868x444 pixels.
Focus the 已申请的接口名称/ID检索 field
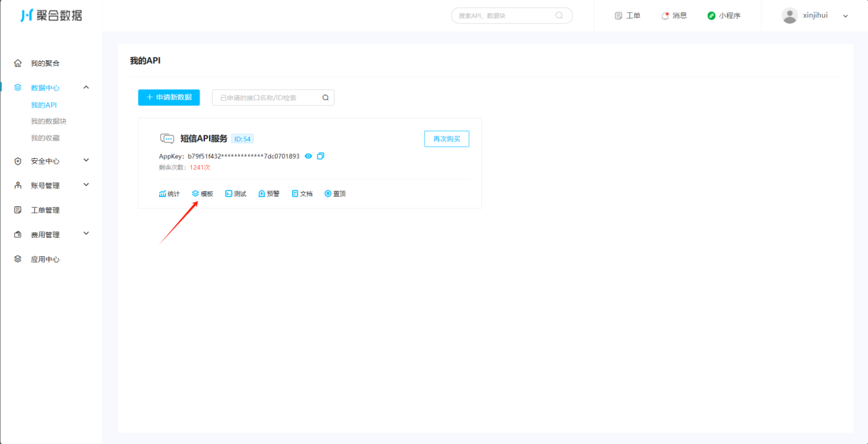(x=273, y=97)
